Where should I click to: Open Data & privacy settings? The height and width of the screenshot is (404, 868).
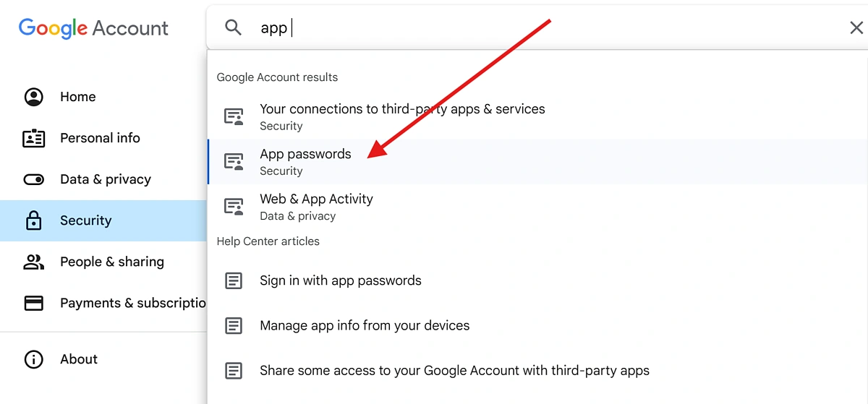(106, 179)
